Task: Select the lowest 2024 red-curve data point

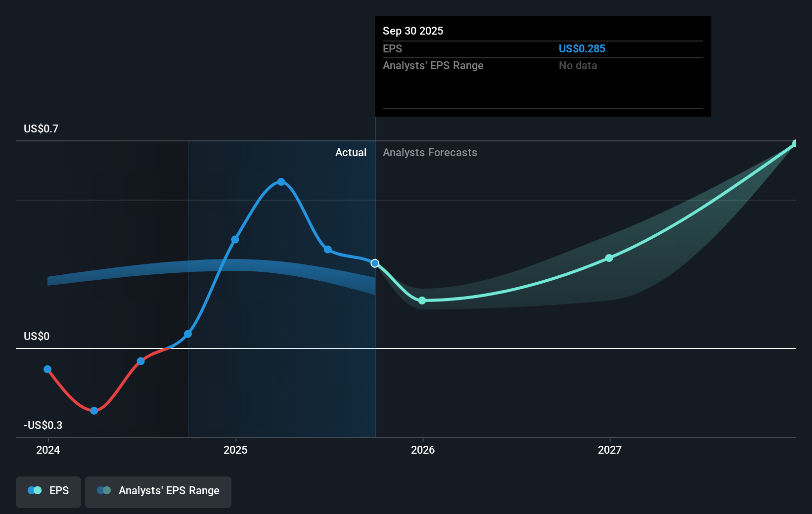Action: pos(93,410)
